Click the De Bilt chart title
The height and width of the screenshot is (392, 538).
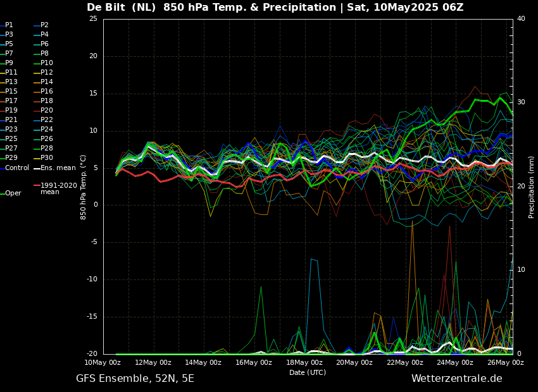(275, 8)
